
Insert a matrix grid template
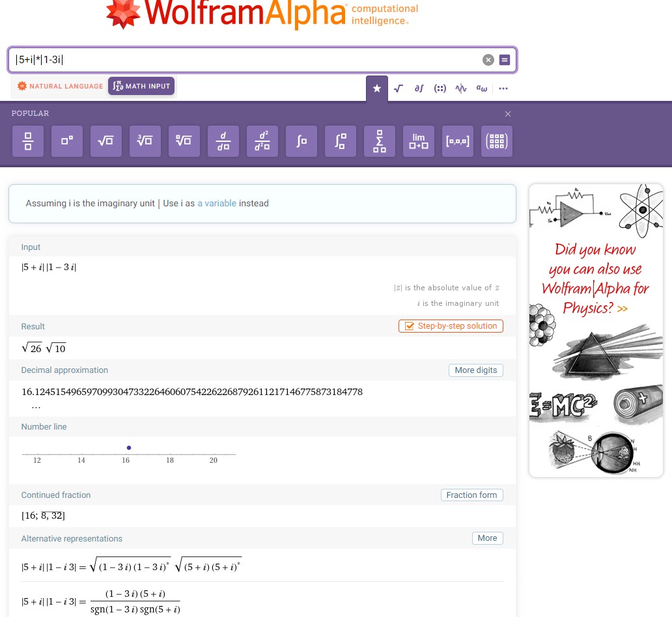(x=497, y=141)
